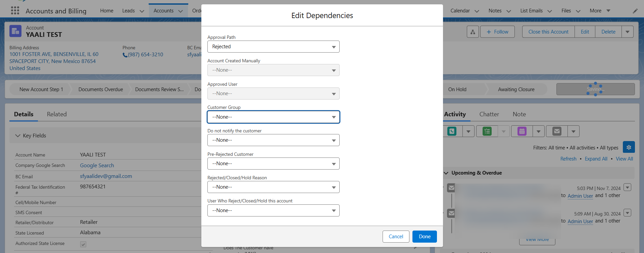
Task: Click the Close this Account button
Action: pyautogui.click(x=548, y=32)
